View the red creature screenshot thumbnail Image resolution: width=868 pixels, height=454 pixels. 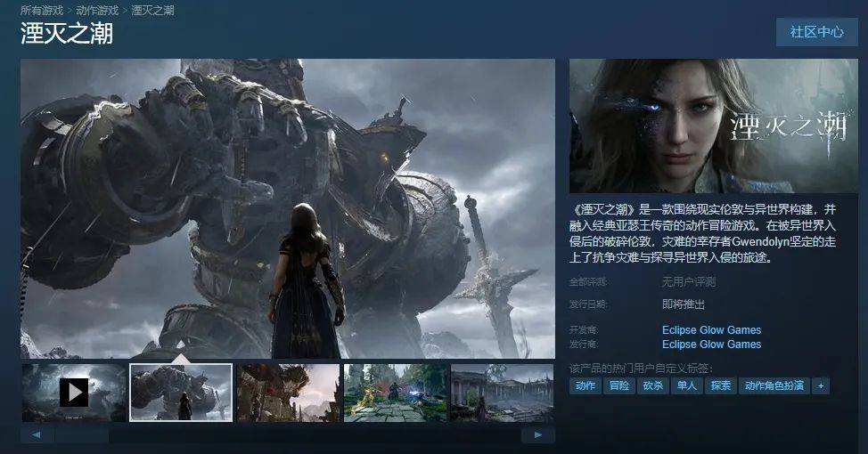coord(289,393)
